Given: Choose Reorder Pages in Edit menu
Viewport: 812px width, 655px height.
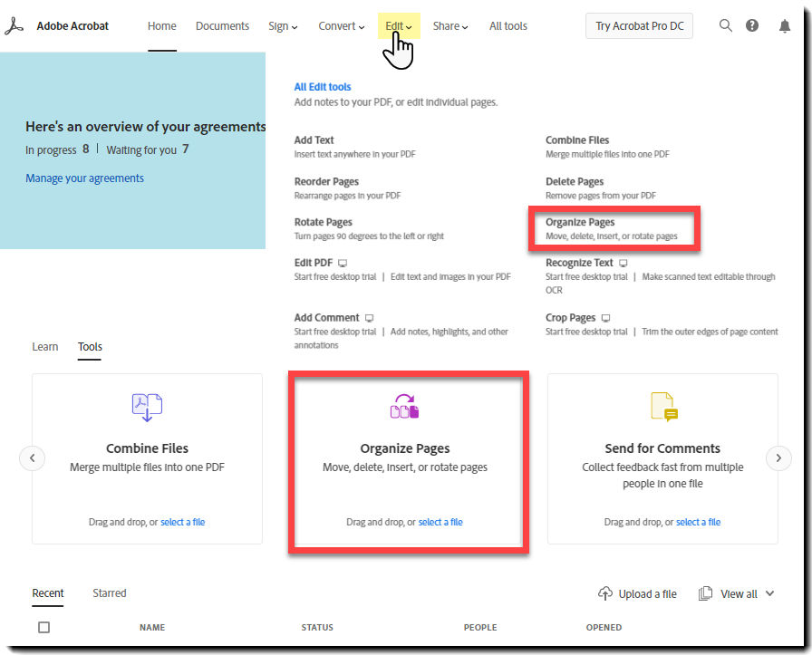Looking at the screenshot, I should [326, 181].
